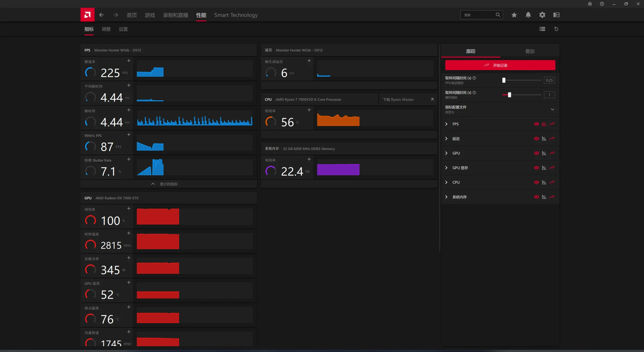Open favorites star icon
Screen dimensions: 644x352
click(514, 15)
